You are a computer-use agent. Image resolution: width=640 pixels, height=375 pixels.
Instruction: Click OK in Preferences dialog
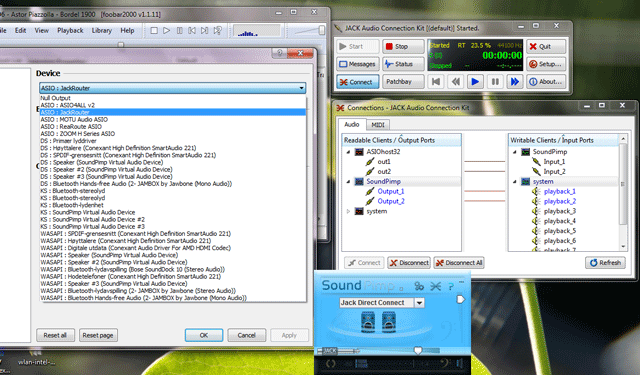coord(204,335)
